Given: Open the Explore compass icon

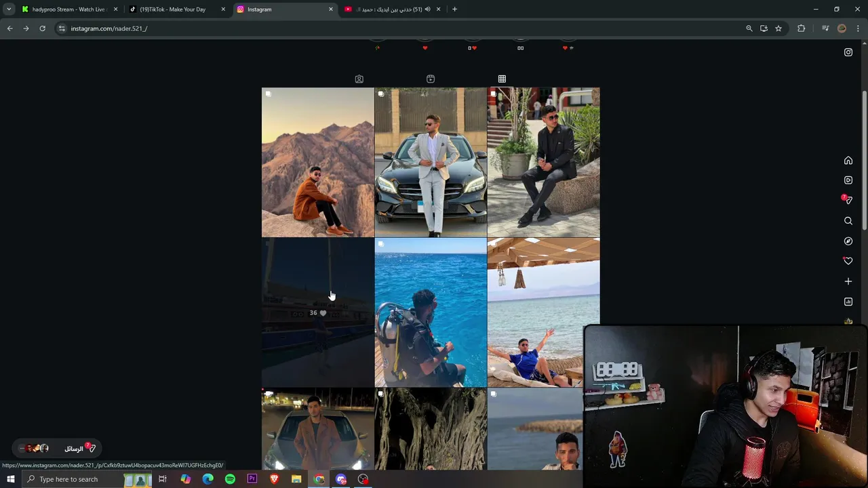Looking at the screenshot, I should point(848,241).
